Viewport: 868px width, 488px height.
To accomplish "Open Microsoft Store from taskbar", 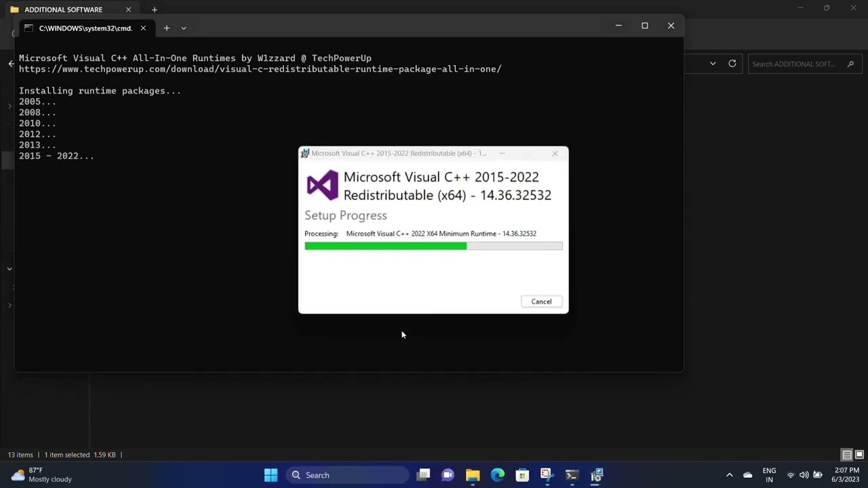I will [522, 475].
